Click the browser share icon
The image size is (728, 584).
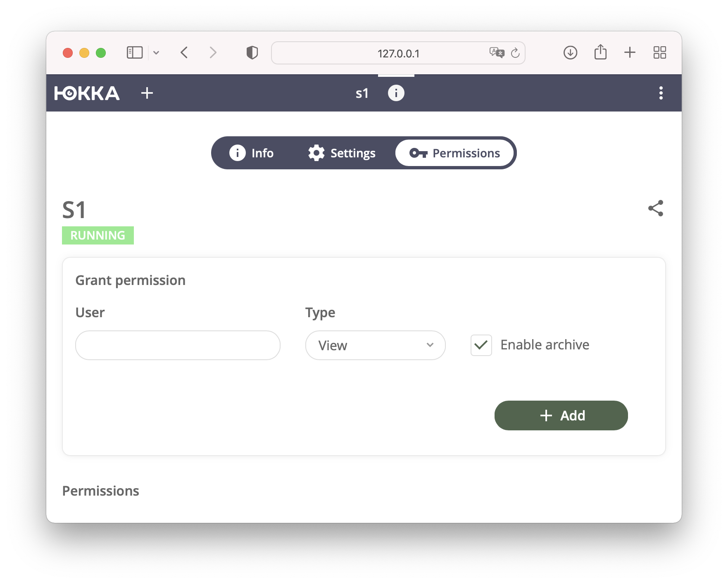pyautogui.click(x=600, y=52)
